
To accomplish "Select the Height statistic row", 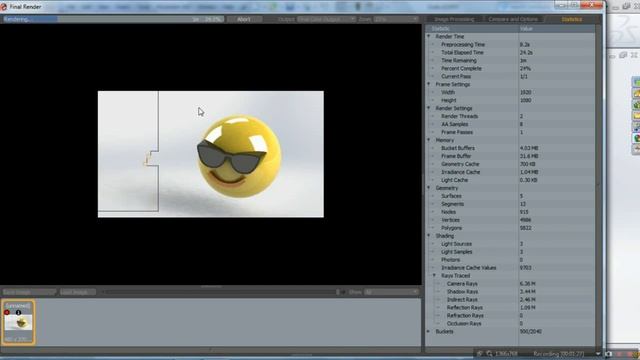I will click(510, 100).
